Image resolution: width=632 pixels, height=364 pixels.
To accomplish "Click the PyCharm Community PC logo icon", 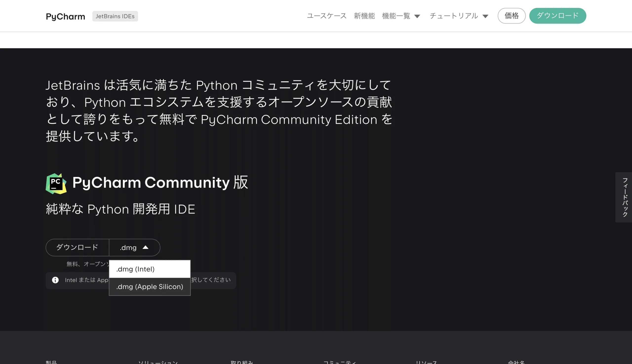I will tap(56, 183).
